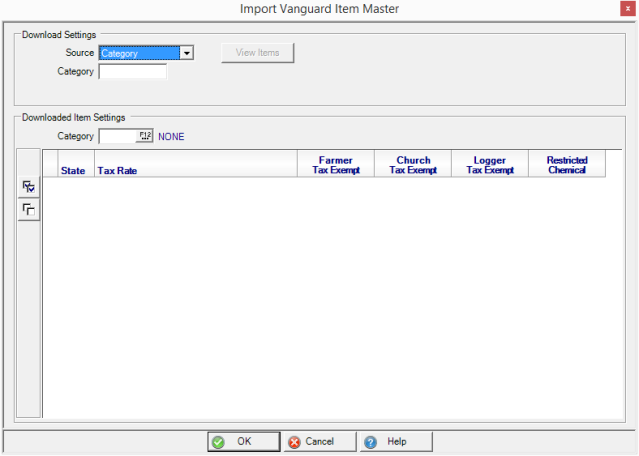Click the Download Settings Category field

click(x=132, y=72)
